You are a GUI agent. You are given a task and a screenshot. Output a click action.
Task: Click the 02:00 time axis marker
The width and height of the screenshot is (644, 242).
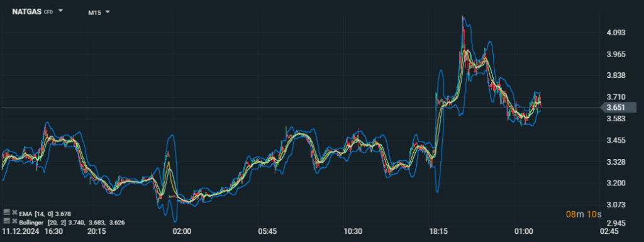tap(182, 231)
